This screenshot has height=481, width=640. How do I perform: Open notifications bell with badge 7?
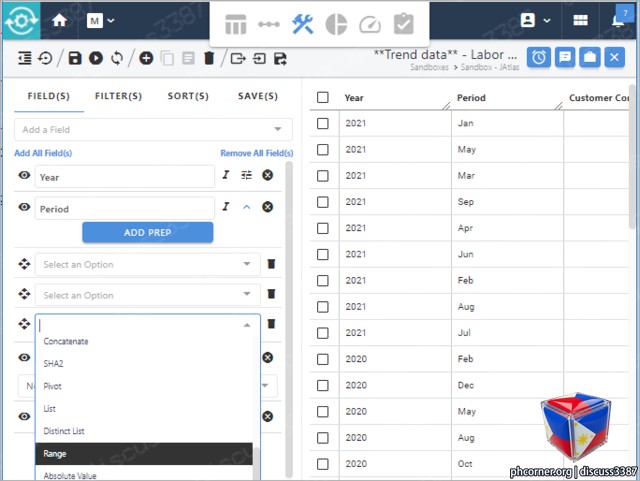[x=620, y=19]
